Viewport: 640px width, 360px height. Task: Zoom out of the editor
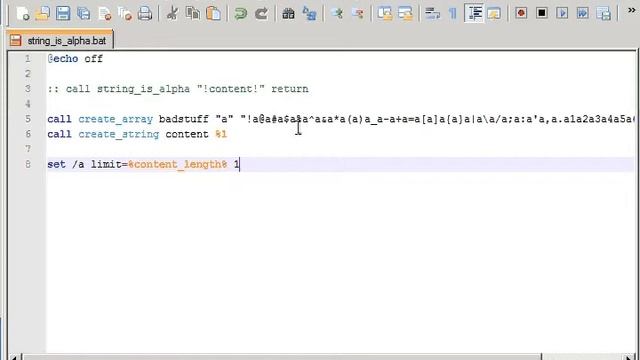(x=358, y=13)
